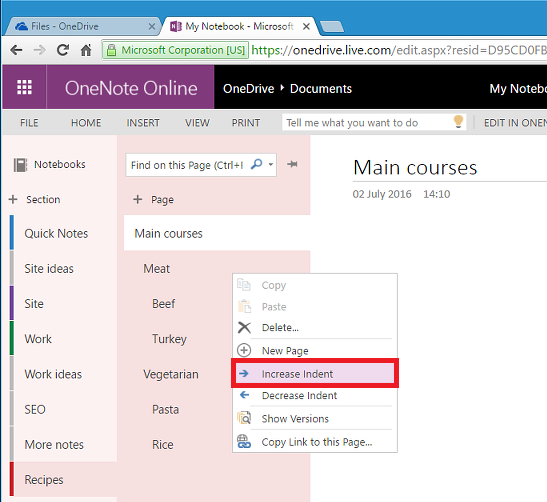Open the Site section

point(63,304)
